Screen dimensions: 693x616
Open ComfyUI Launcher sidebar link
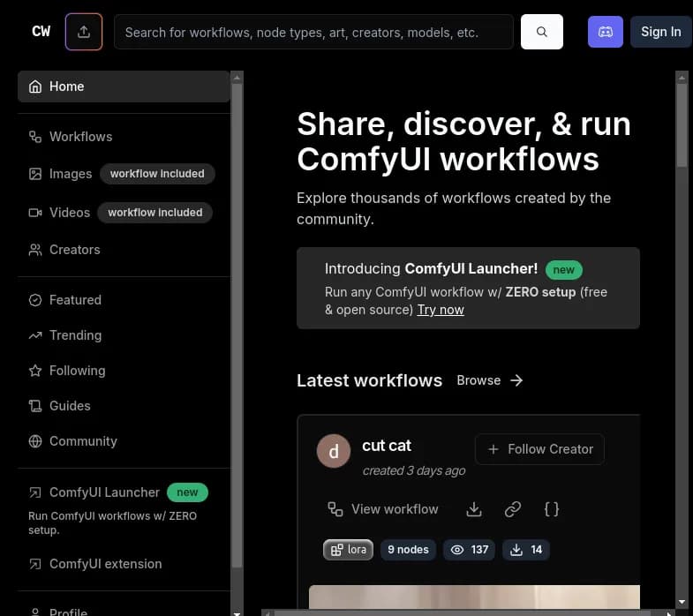tap(104, 492)
